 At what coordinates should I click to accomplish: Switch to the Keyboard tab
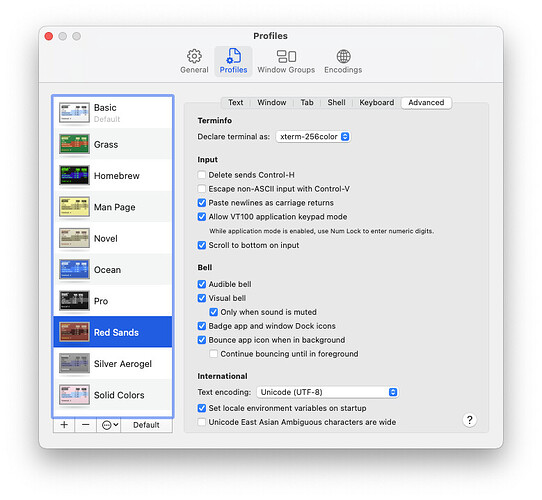click(x=376, y=103)
